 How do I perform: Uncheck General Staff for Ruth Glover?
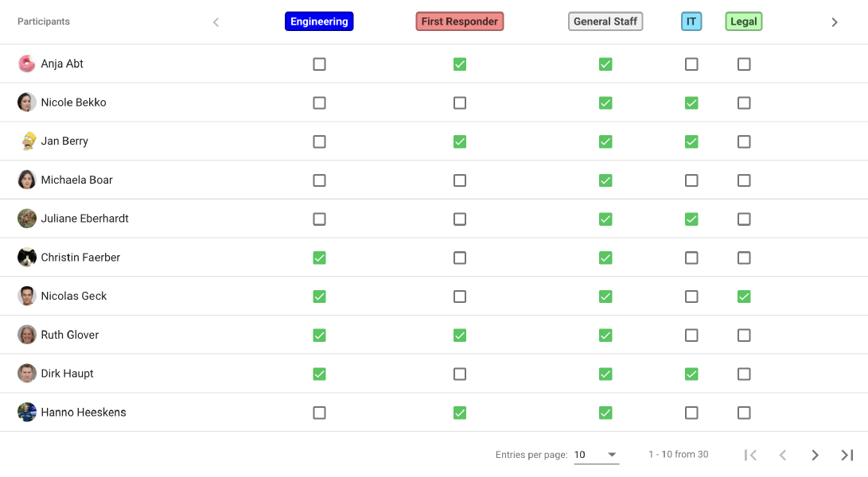pyautogui.click(x=605, y=335)
